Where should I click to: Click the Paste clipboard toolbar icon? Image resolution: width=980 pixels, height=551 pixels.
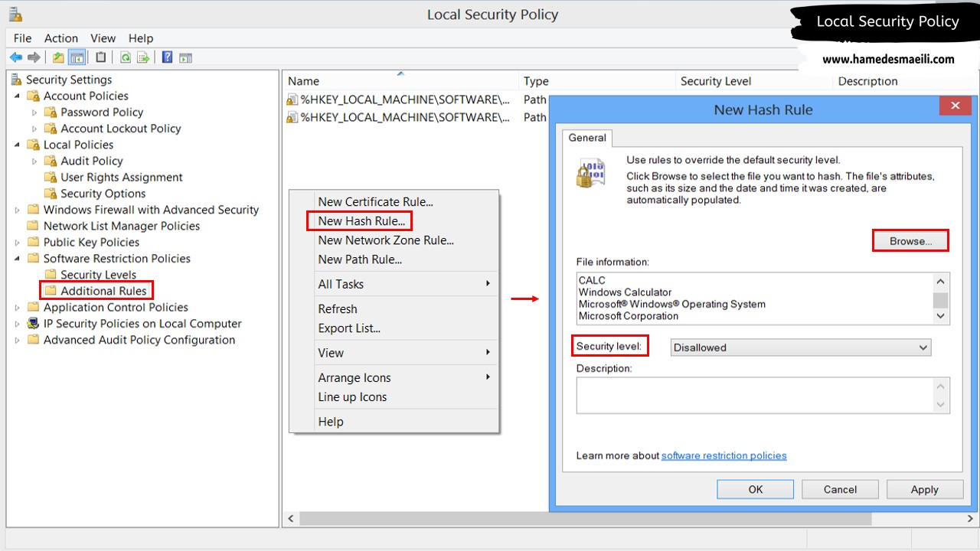pyautogui.click(x=101, y=57)
